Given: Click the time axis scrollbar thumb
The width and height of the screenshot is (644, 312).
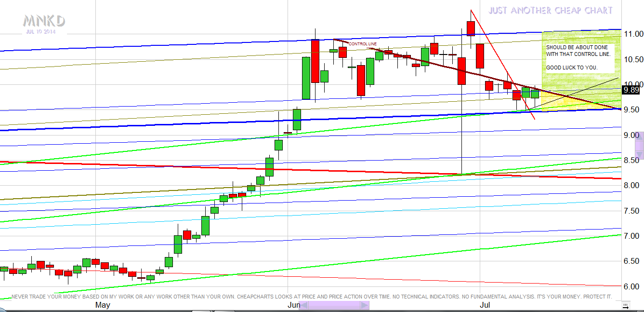Looking at the screenshot, I should [x=334, y=305].
